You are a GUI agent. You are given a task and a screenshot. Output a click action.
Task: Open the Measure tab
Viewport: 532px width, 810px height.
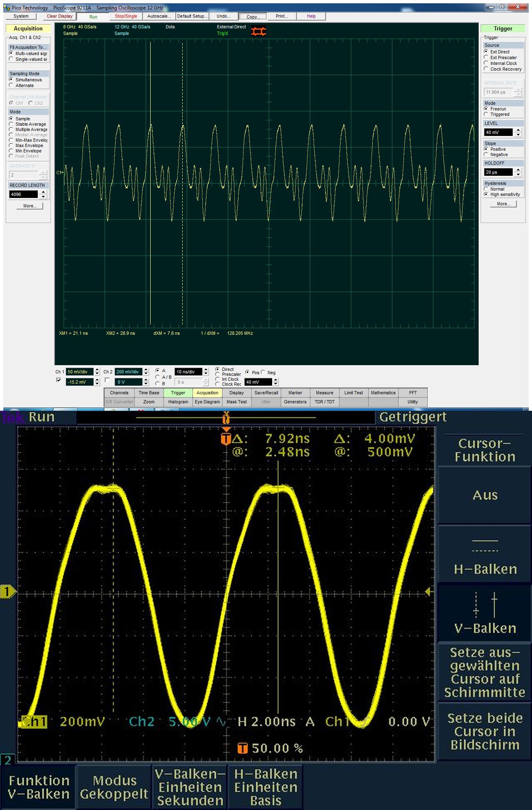324,393
